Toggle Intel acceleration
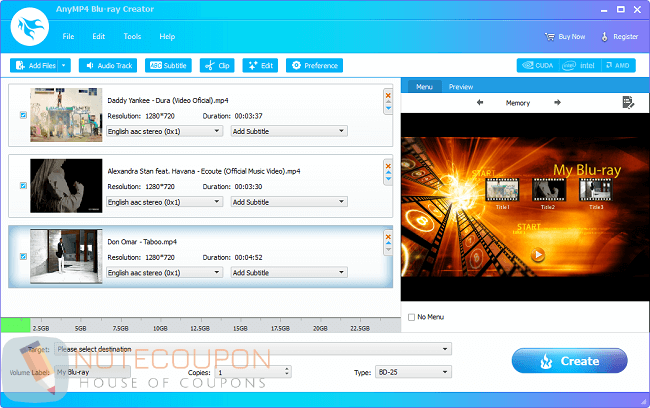The image size is (650, 408). (x=580, y=66)
